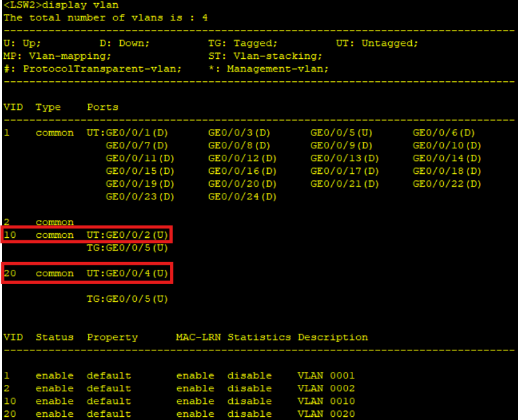Click 'TG:GE0/0/5(U)' under VLAN 20
The height and width of the screenshot is (420, 518).
pyautogui.click(x=127, y=299)
